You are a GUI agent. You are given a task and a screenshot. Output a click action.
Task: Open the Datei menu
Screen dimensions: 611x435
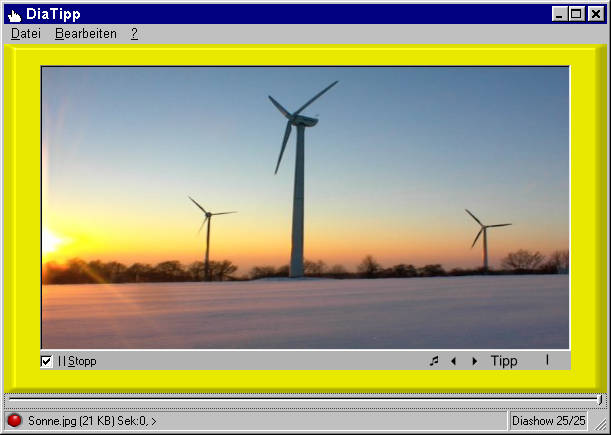click(x=26, y=34)
